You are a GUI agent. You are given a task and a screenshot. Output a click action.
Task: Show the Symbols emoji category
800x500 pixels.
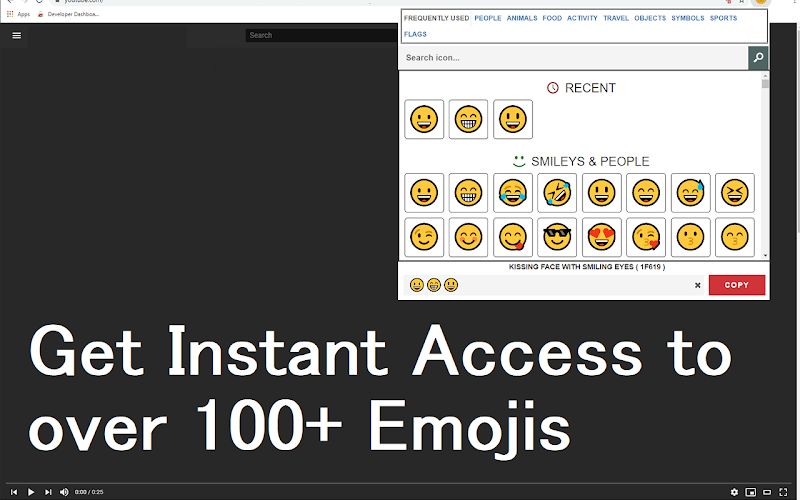(688, 18)
